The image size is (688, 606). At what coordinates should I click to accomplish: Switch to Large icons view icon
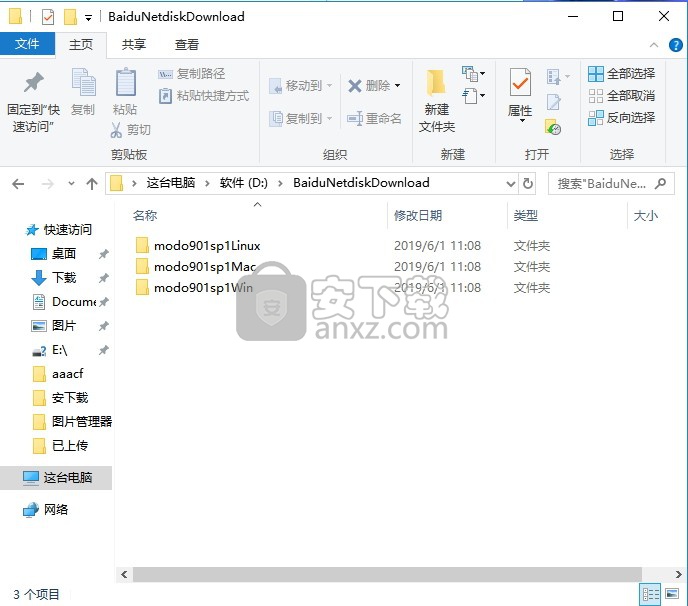click(672, 595)
